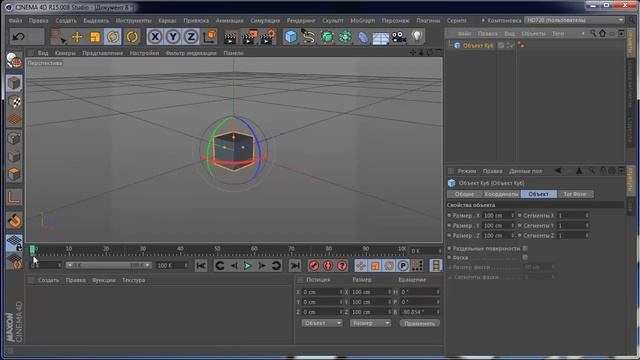Click the Размер X input field
This screenshot has width=640, height=360.
tap(498, 216)
